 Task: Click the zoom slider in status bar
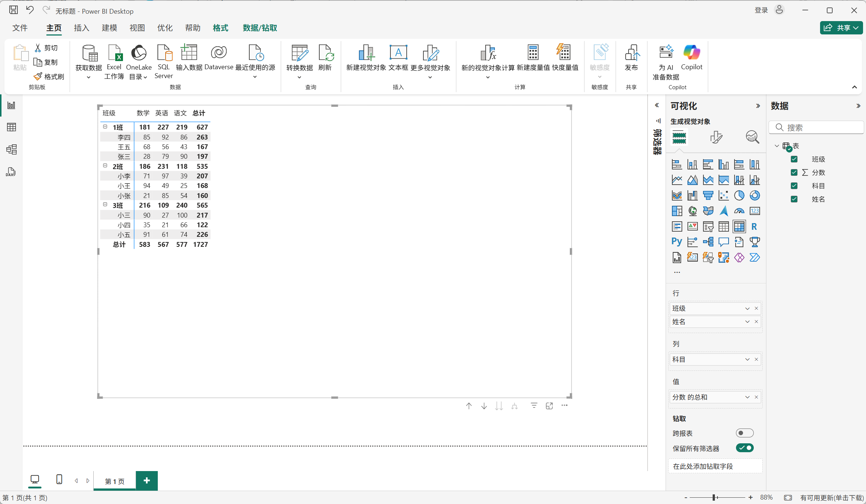tap(714, 497)
